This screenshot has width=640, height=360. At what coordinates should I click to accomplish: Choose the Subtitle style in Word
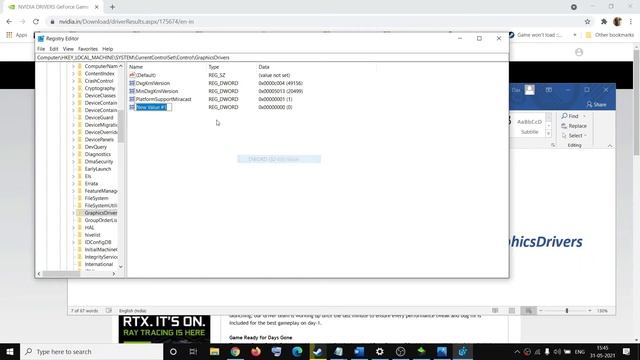[x=529, y=127]
